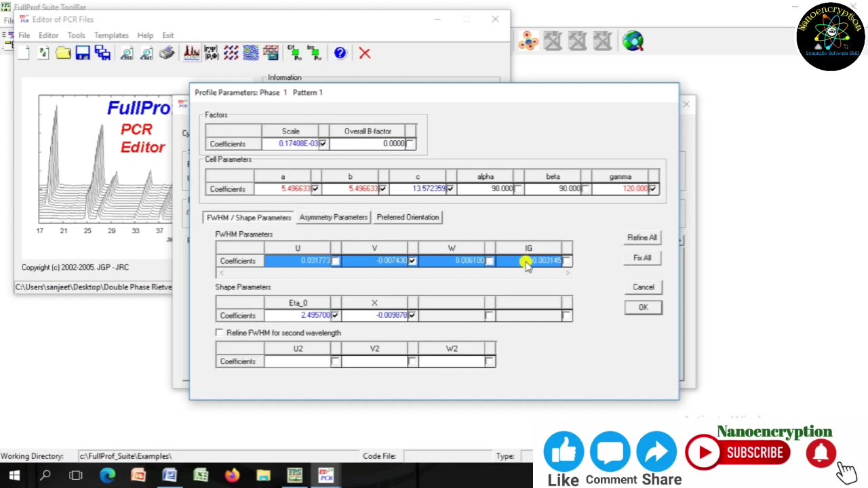Open the Help menu
Screen dimensions: 868x488
click(145, 35)
